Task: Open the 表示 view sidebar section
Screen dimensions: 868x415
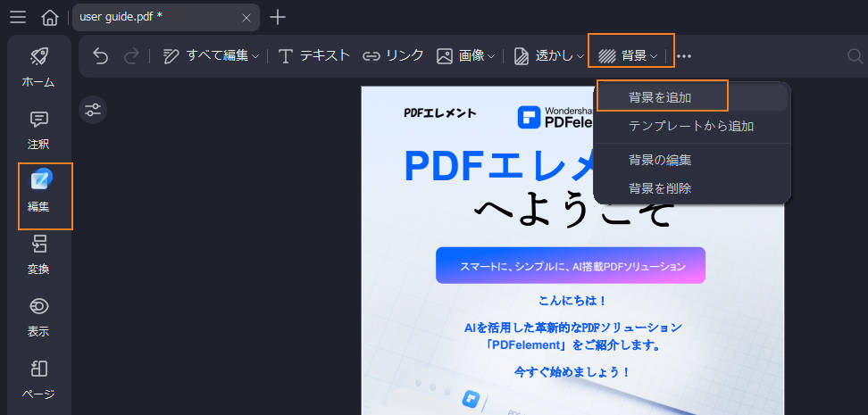Action: click(38, 317)
